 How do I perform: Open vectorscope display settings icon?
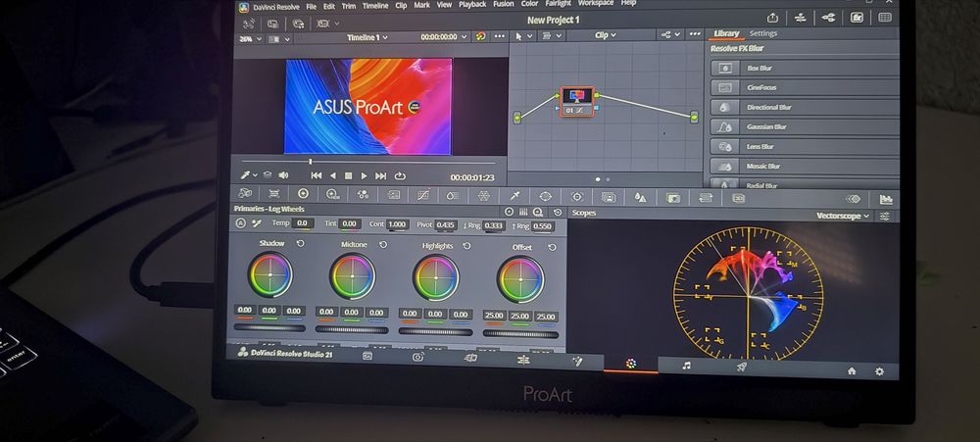884,216
